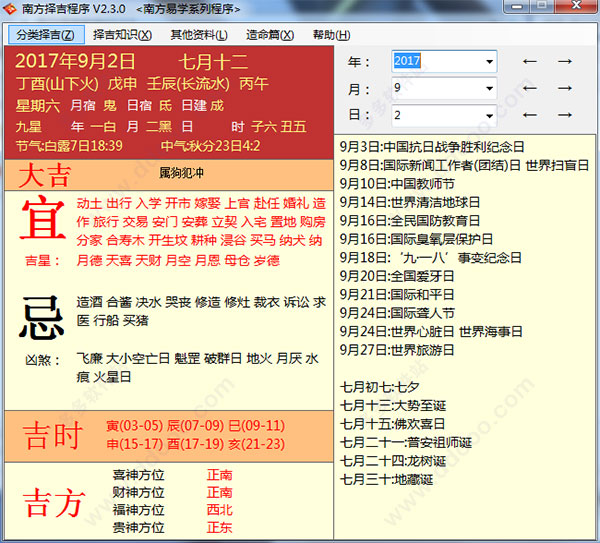Click the 七月十五:佛欢喜日 entry
The width and height of the screenshot is (600, 543).
(393, 424)
